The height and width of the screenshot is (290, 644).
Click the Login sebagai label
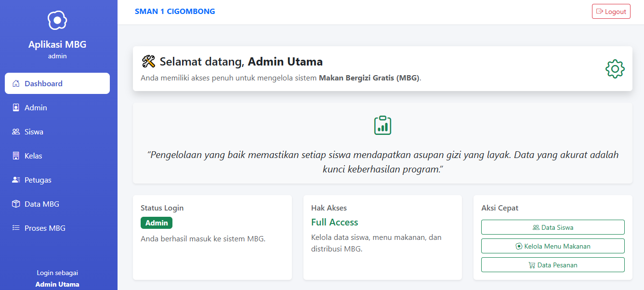pyautogui.click(x=57, y=273)
